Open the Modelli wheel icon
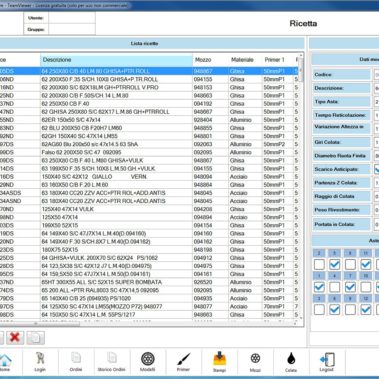379x379 pixels. click(x=148, y=362)
